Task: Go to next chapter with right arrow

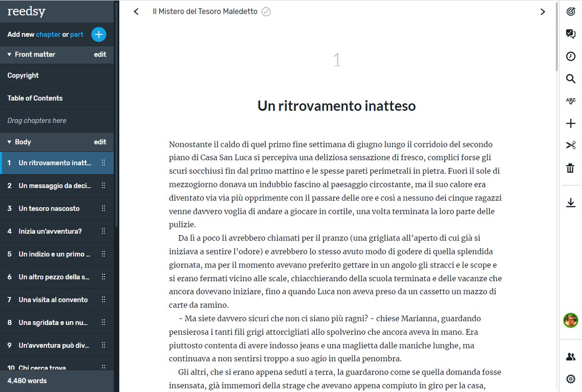Action: coord(543,12)
